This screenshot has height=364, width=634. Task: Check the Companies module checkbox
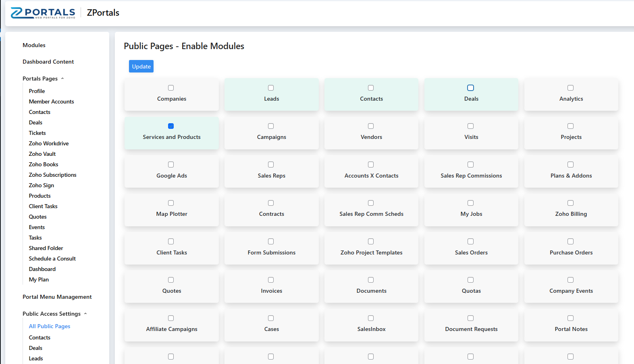click(x=171, y=88)
